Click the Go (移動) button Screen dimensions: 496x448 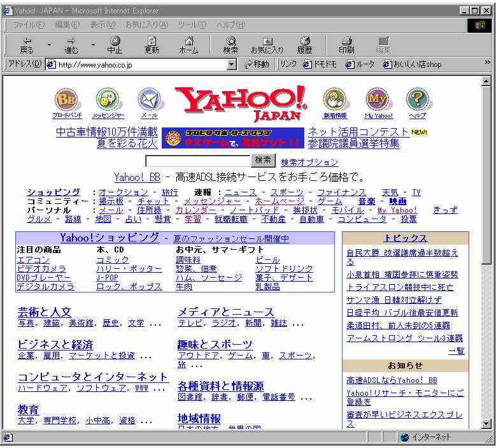[x=257, y=64]
